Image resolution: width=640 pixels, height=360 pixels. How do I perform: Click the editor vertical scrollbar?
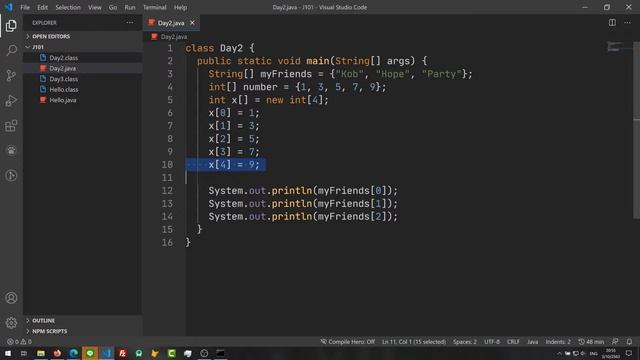click(x=637, y=131)
